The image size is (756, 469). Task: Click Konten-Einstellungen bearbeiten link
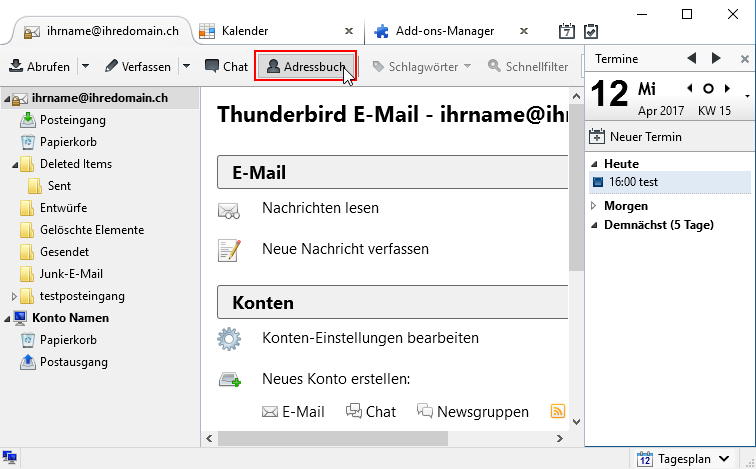click(376, 338)
